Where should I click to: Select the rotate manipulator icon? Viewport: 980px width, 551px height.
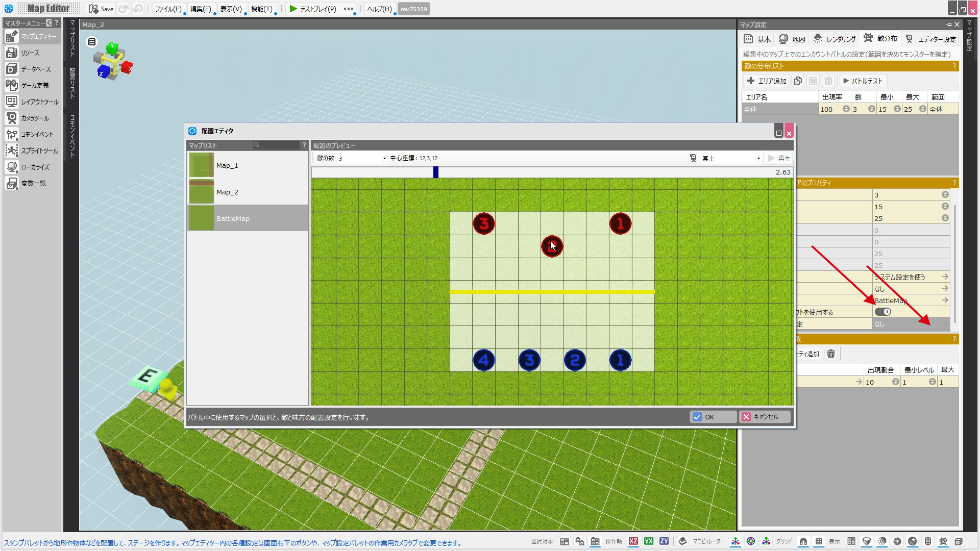tap(751, 541)
